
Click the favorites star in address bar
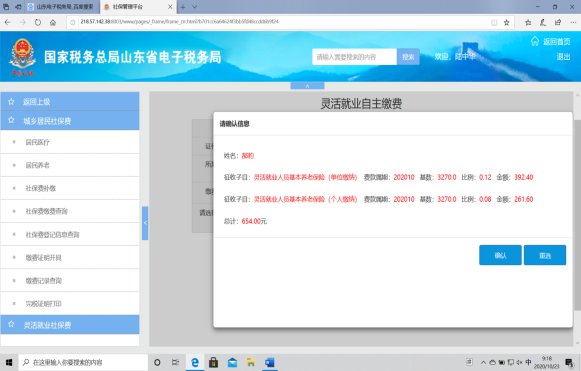point(507,23)
